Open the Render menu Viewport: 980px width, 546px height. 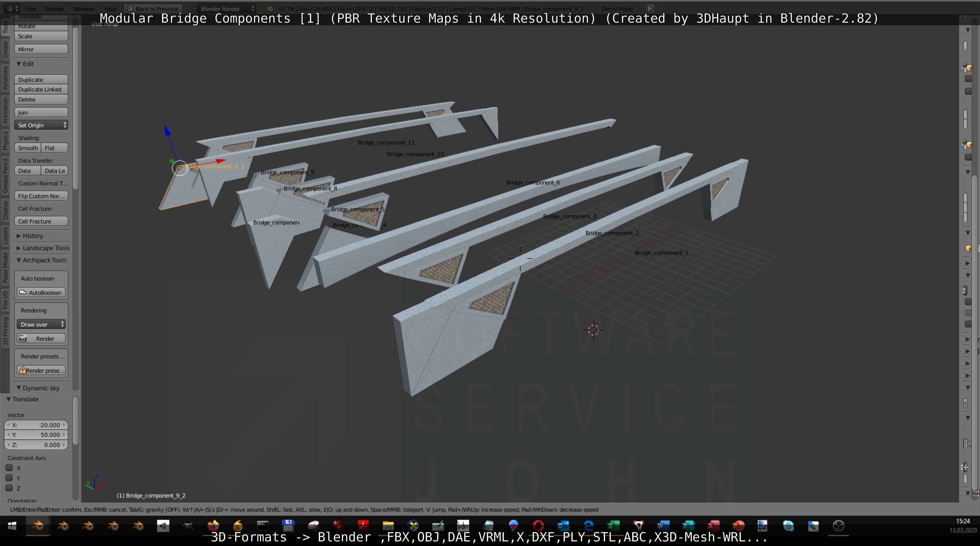[55, 8]
